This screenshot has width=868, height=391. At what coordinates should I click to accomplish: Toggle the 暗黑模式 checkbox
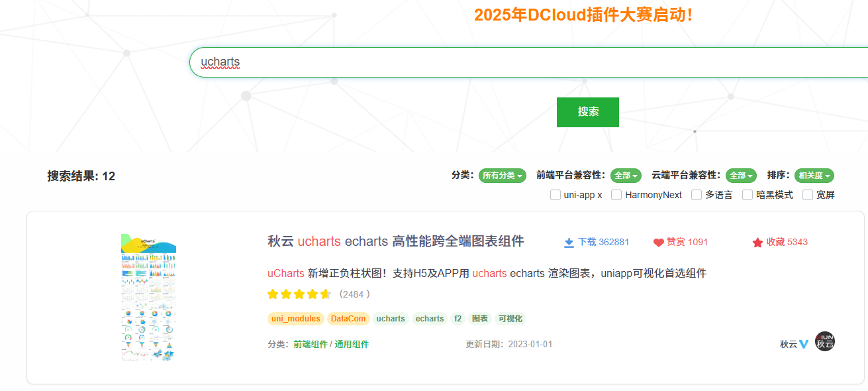747,195
